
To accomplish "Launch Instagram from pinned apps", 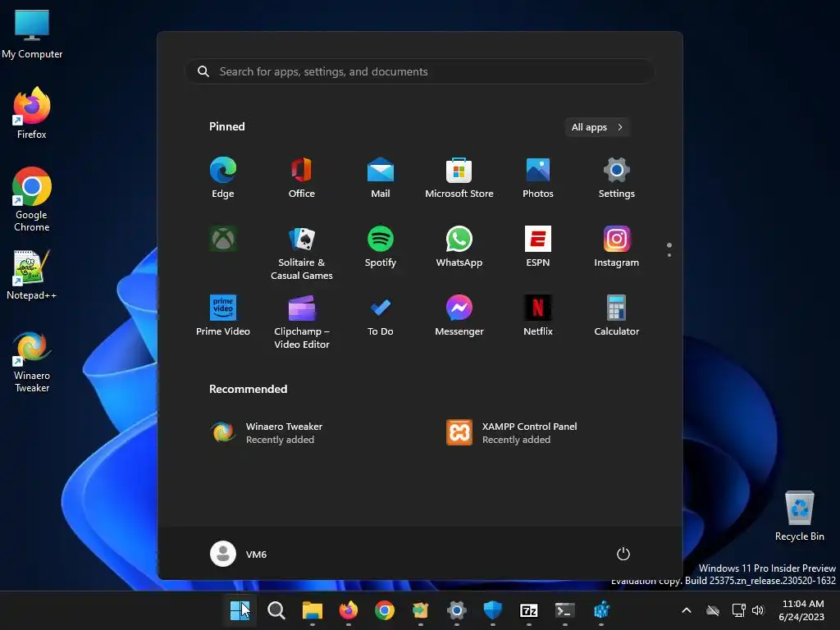I will pos(617,247).
